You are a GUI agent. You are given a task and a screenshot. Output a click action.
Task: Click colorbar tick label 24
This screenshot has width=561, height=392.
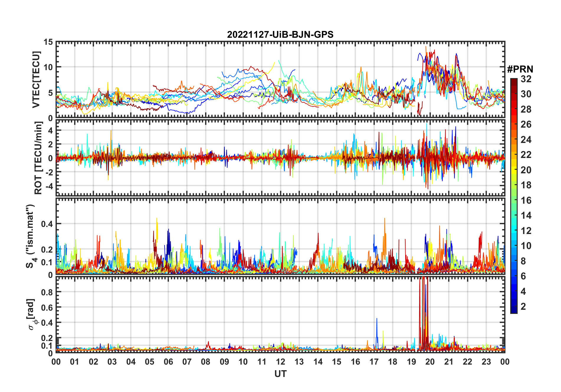(526, 140)
